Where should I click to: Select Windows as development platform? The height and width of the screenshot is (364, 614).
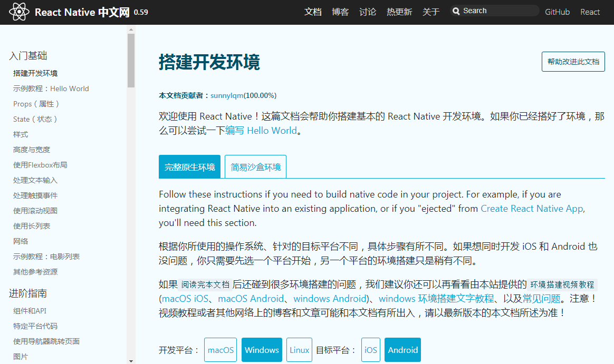(262, 350)
